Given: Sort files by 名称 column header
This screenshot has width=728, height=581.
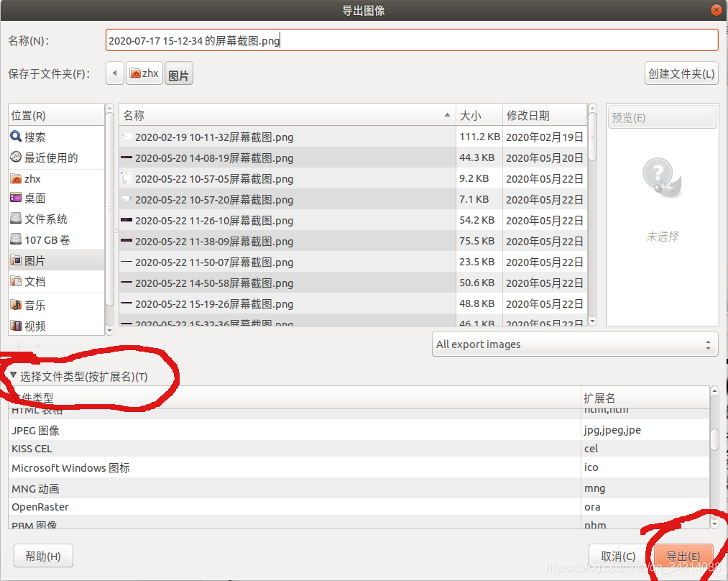Looking at the screenshot, I should click(287, 115).
